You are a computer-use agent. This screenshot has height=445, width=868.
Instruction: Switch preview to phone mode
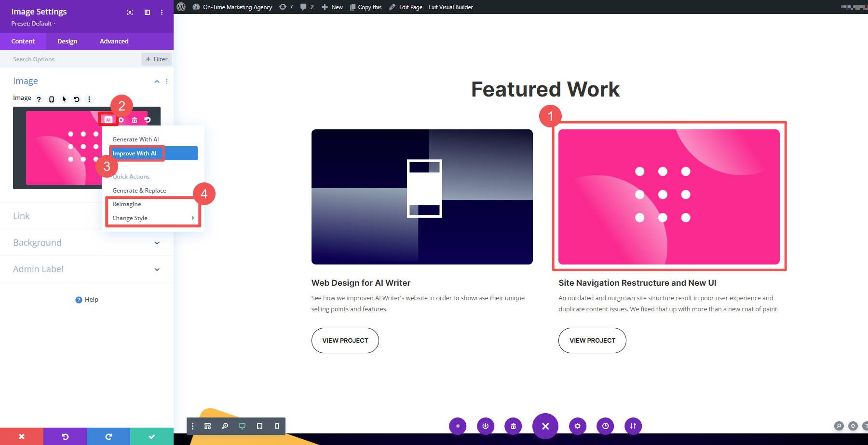[x=277, y=426]
